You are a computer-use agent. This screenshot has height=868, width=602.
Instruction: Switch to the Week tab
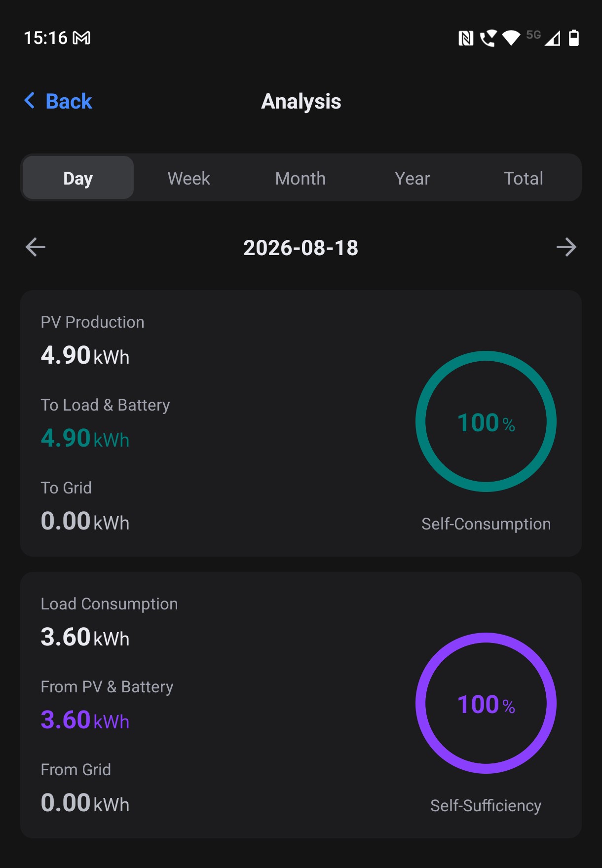point(188,178)
